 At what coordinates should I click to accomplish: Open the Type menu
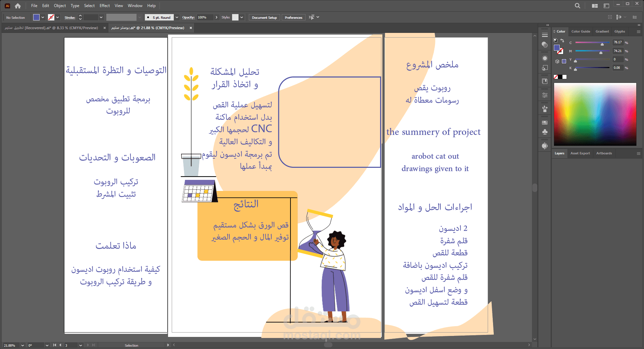75,6
